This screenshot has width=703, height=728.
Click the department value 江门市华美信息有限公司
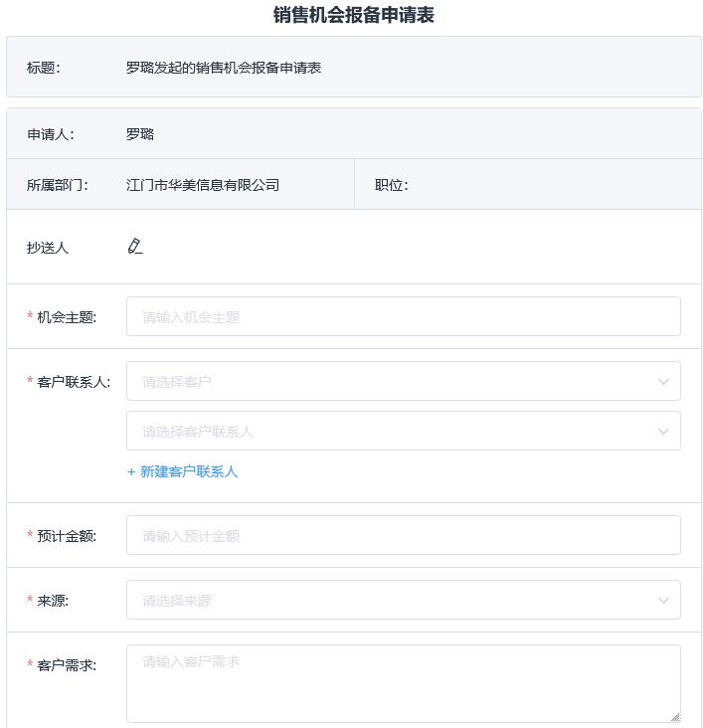pyautogui.click(x=203, y=185)
